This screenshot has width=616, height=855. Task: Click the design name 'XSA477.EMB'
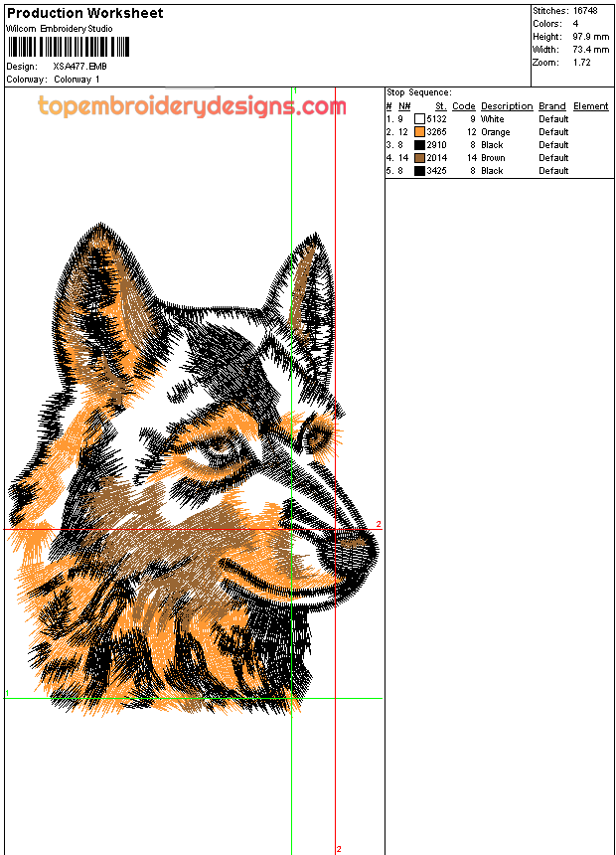[x=79, y=67]
